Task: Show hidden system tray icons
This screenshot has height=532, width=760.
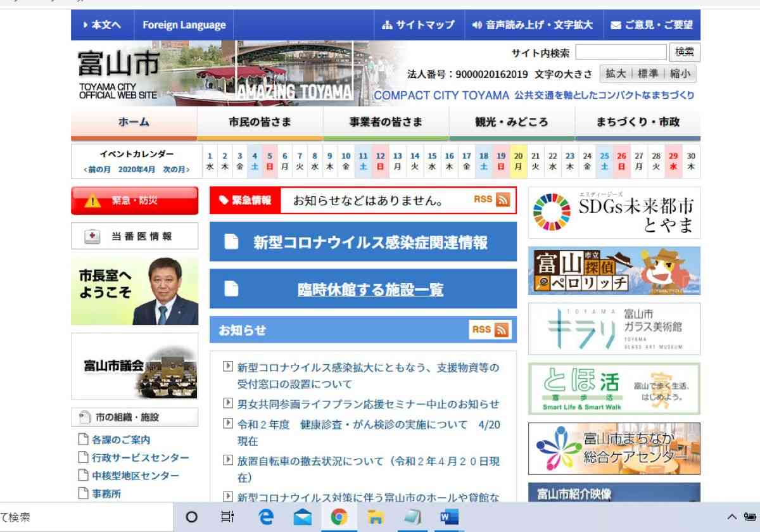Action: (731, 517)
